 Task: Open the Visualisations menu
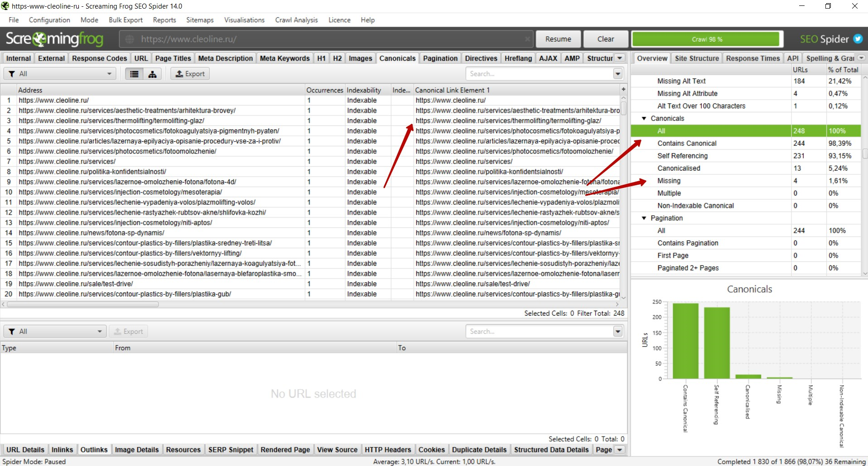click(x=244, y=20)
